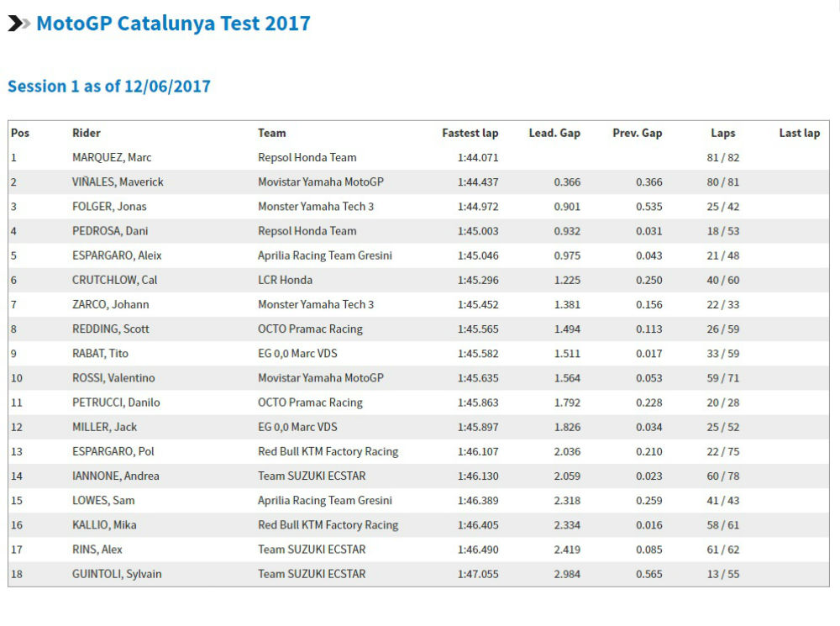The height and width of the screenshot is (626, 840).
Task: Select the Aprilia Racing Team Gresini cell for LOWES
Action: 325,500
